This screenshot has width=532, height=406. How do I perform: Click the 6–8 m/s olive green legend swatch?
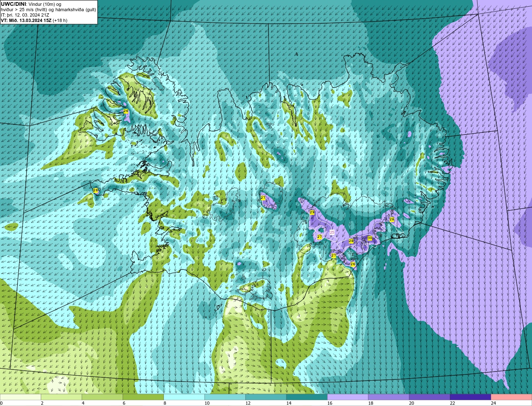tap(143, 397)
